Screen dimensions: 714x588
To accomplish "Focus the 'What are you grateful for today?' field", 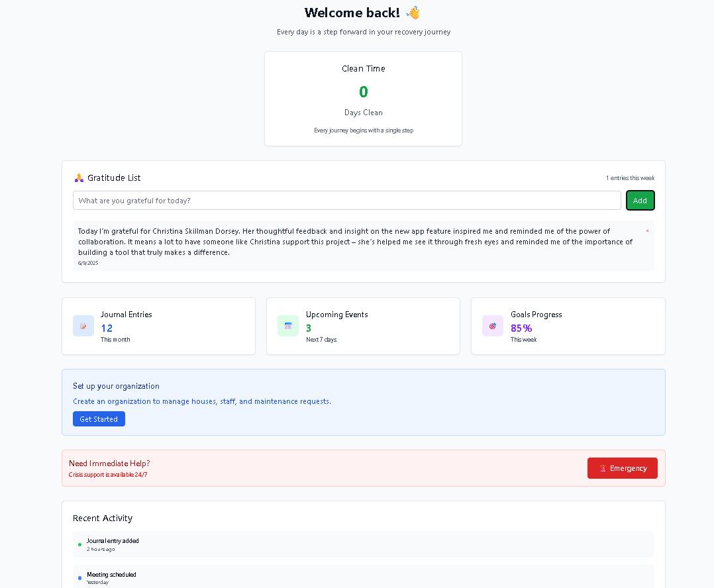I will click(x=346, y=201).
